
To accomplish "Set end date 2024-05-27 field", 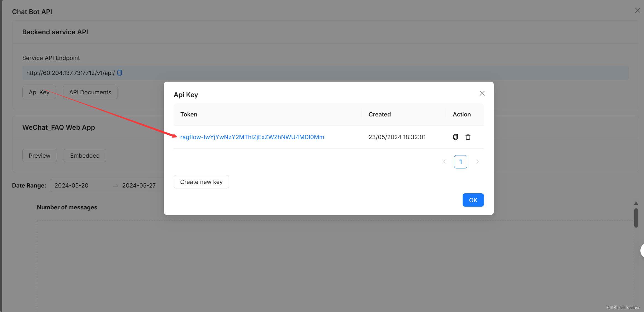I will point(139,185).
